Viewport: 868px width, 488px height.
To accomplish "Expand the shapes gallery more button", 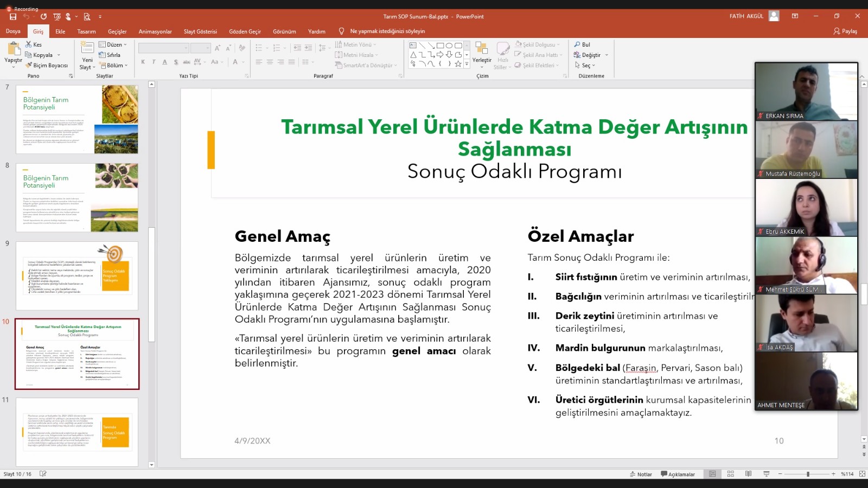I will pos(467,64).
